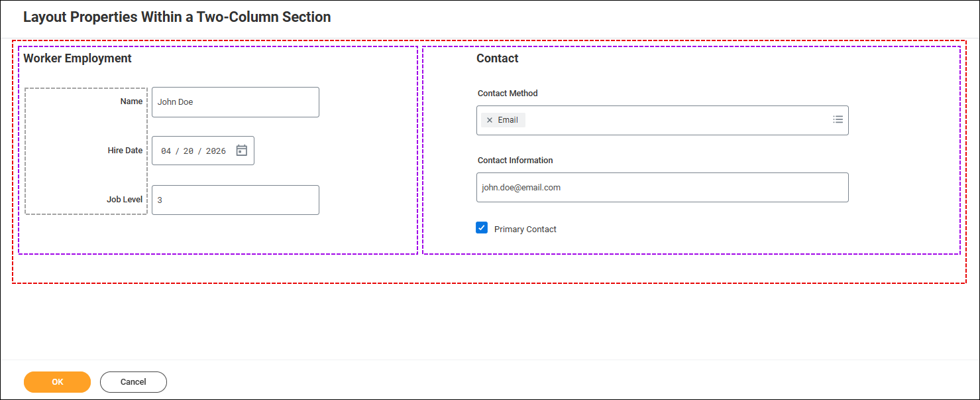The height and width of the screenshot is (400, 980).
Task: Click the 'Contact Method' label
Action: coord(508,94)
